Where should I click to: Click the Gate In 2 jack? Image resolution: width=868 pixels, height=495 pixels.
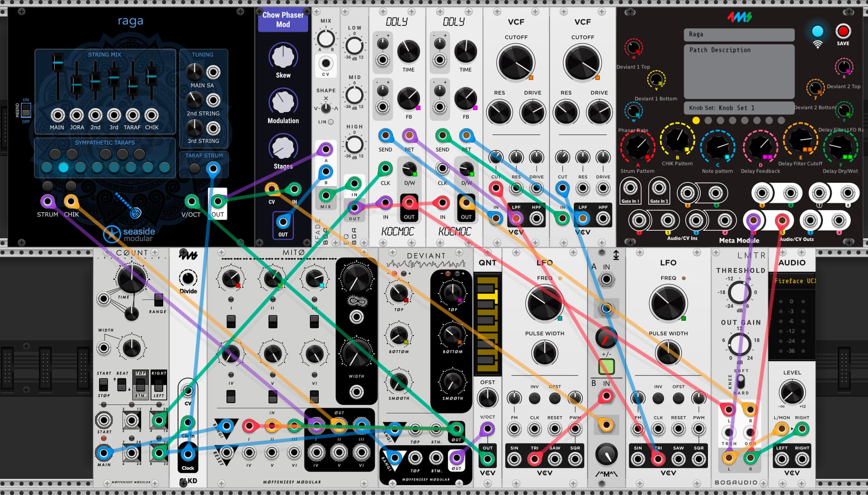click(659, 188)
